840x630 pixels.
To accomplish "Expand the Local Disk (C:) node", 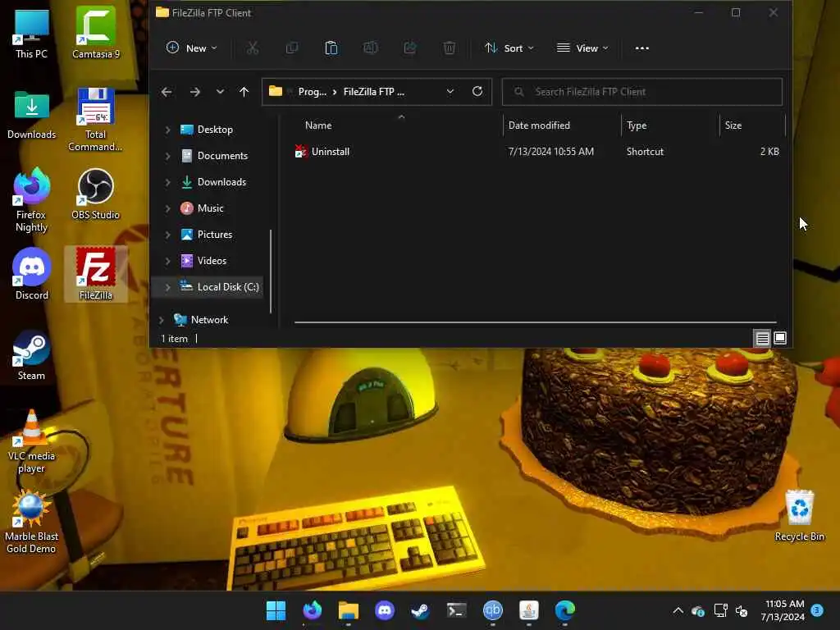I will (167, 287).
